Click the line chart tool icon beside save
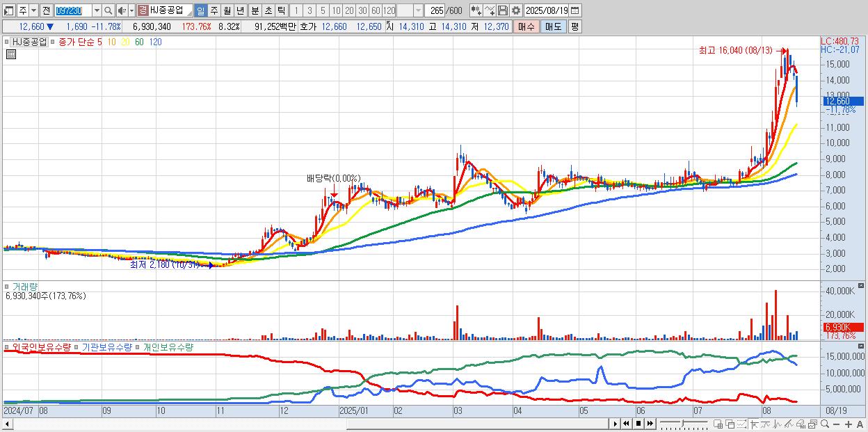 point(490,10)
